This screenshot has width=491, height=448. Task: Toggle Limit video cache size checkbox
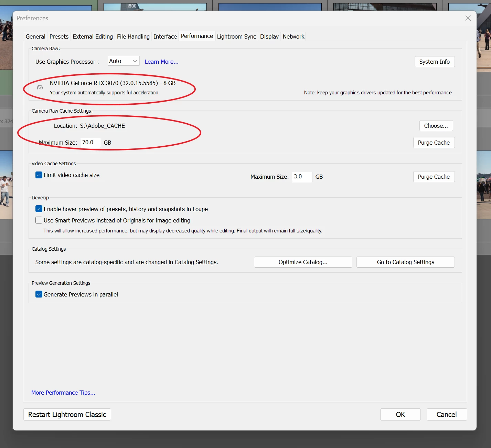click(39, 175)
